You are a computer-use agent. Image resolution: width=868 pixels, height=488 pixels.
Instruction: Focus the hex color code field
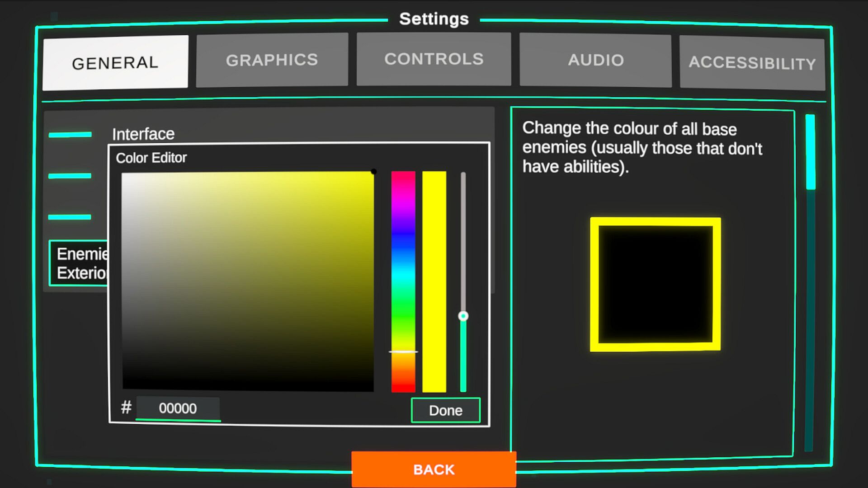pos(178,408)
